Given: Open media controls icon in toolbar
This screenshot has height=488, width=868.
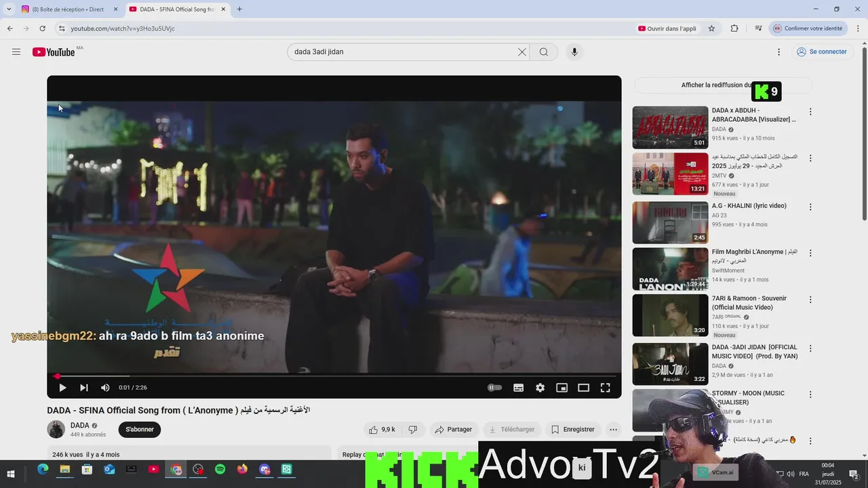Looking at the screenshot, I should (x=758, y=28).
